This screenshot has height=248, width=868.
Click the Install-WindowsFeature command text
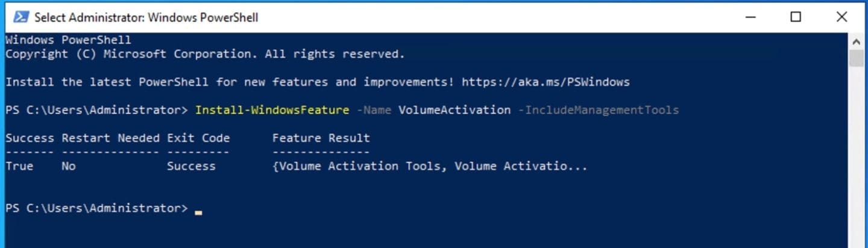[x=272, y=110]
